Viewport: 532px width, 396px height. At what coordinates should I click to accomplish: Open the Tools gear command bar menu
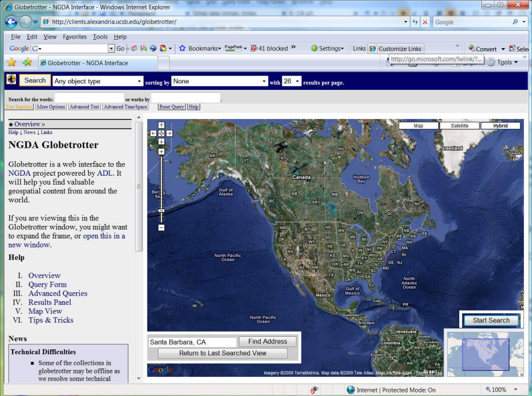point(502,62)
